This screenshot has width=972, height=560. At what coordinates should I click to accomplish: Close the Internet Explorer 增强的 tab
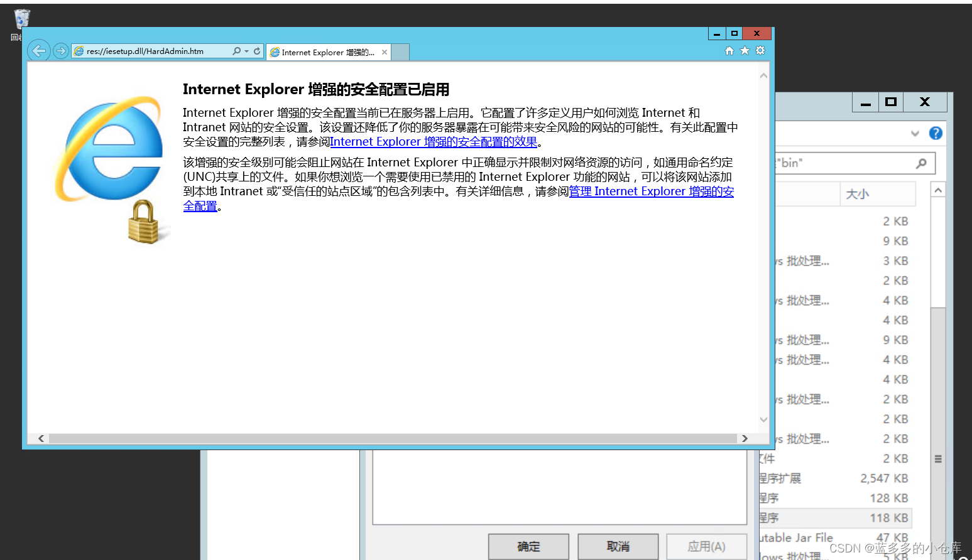tap(385, 52)
